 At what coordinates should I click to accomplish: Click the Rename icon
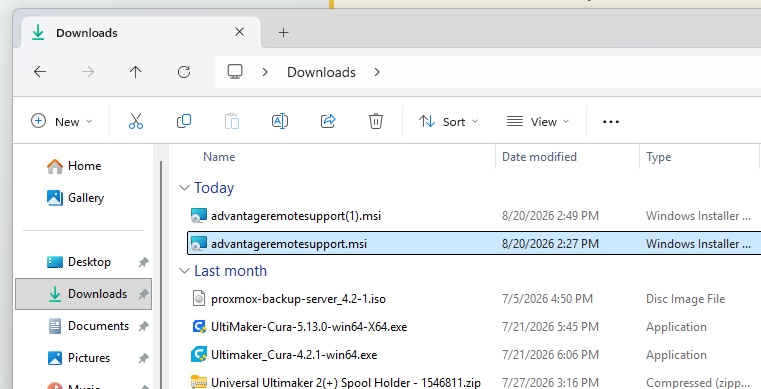(x=280, y=121)
